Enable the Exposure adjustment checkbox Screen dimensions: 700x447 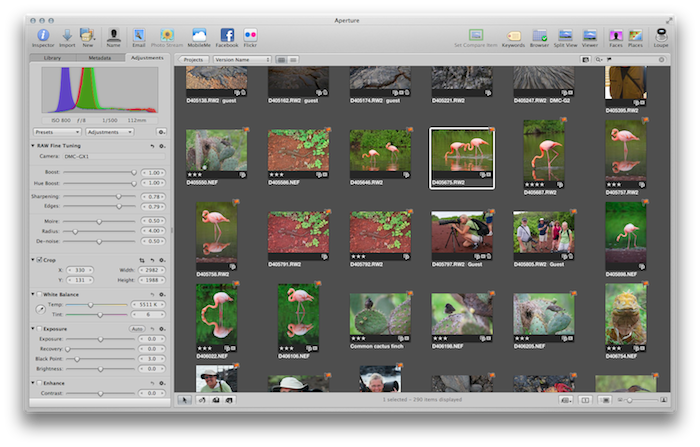tap(39, 329)
